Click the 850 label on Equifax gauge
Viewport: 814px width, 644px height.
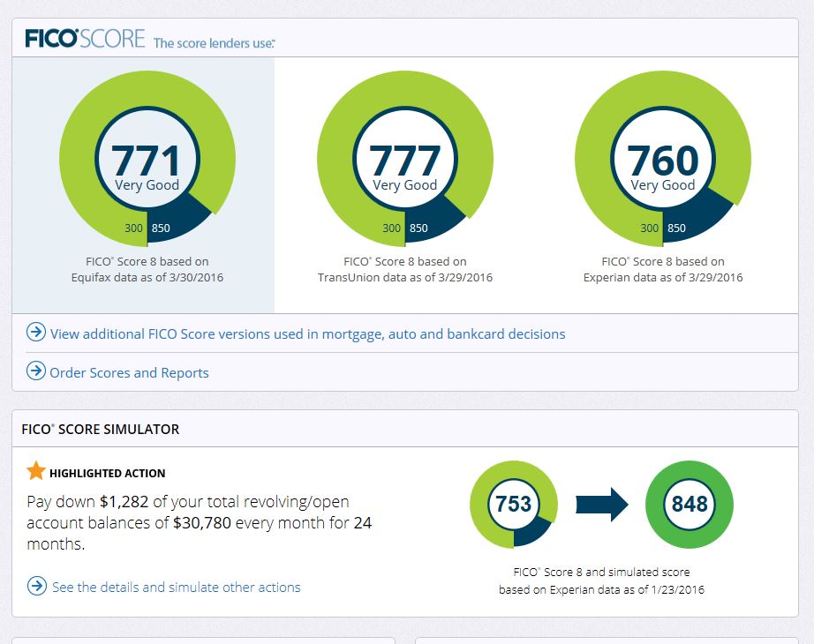161,228
